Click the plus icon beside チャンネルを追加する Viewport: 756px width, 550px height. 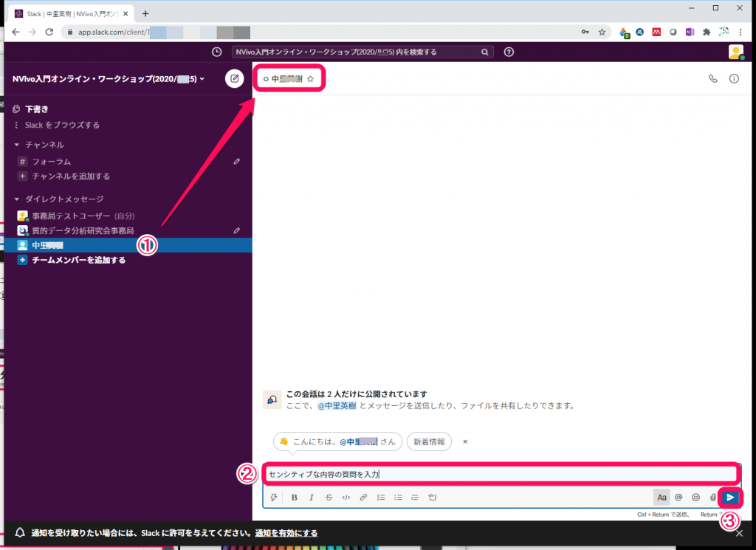click(22, 176)
